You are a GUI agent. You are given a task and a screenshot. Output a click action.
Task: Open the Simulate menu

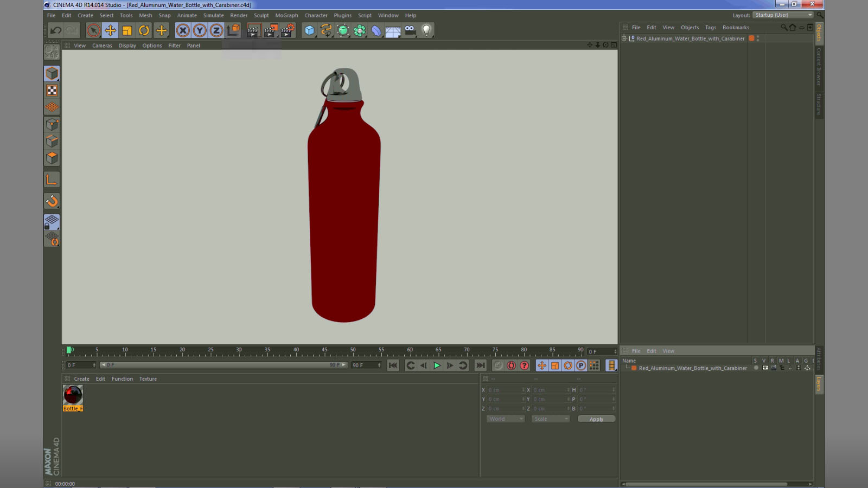coord(213,15)
